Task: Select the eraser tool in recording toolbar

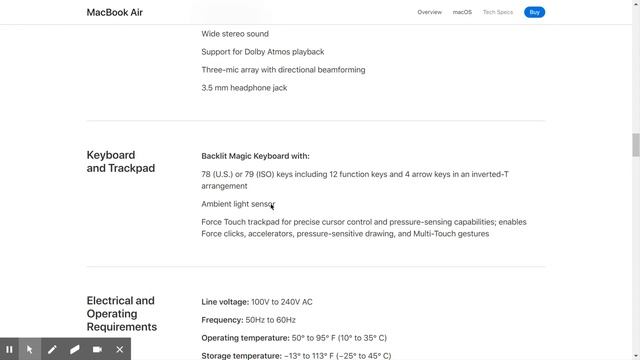Action: [x=74, y=349]
